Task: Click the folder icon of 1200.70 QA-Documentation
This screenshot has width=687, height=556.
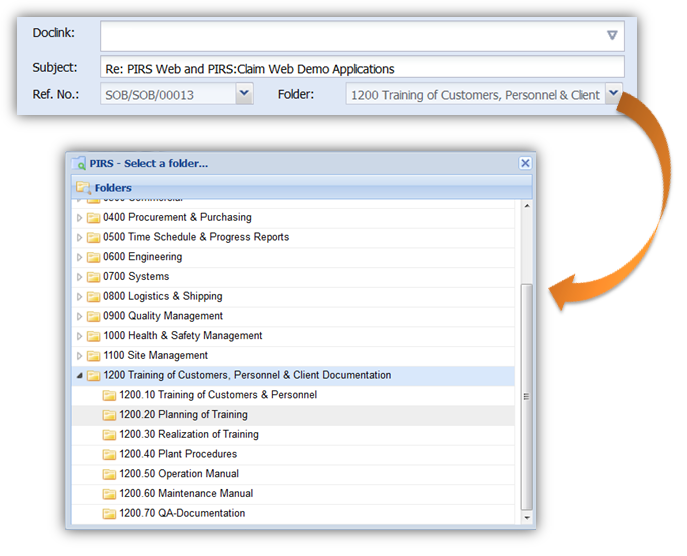Action: 109,514
